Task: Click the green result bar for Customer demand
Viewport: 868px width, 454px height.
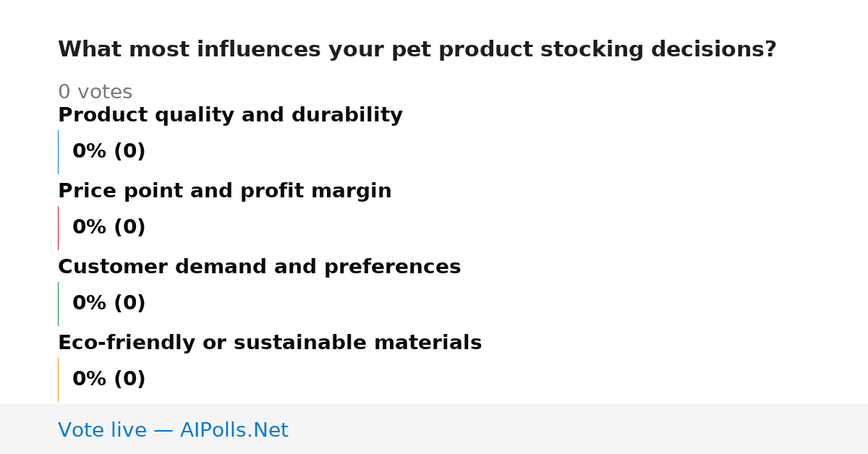Action: coord(58,304)
